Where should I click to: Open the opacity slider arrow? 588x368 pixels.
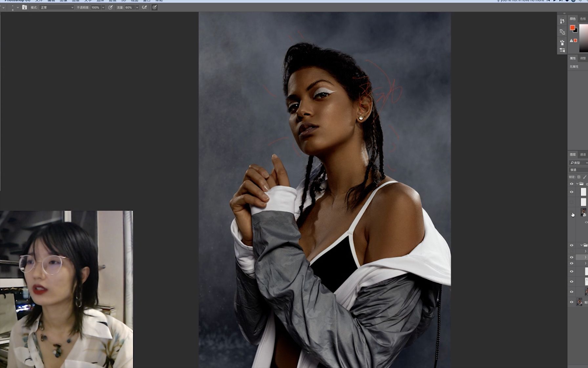pos(103,7)
